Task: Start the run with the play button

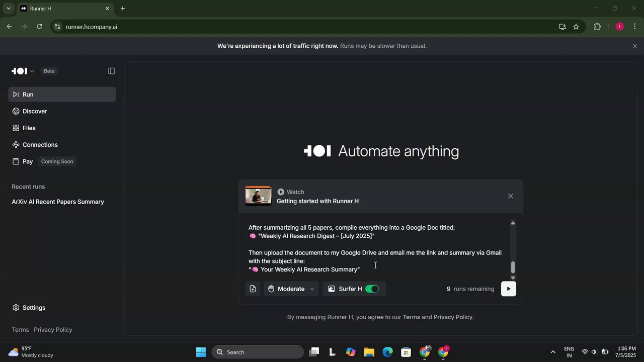Action: (x=508, y=289)
